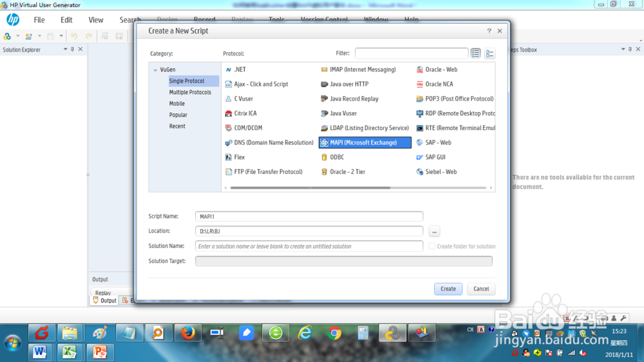Screen dimensions: 644x362
Task: Select the C Vuser protocol
Action: [239, 99]
